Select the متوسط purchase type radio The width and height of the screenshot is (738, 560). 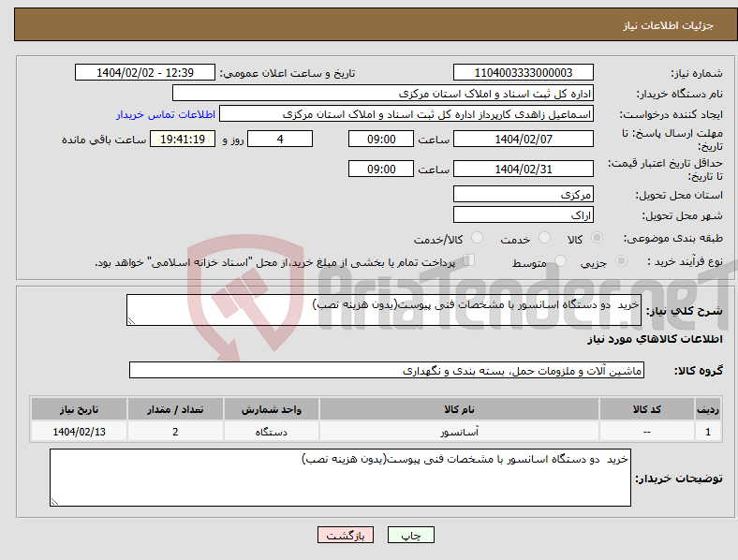pyautogui.click(x=560, y=260)
